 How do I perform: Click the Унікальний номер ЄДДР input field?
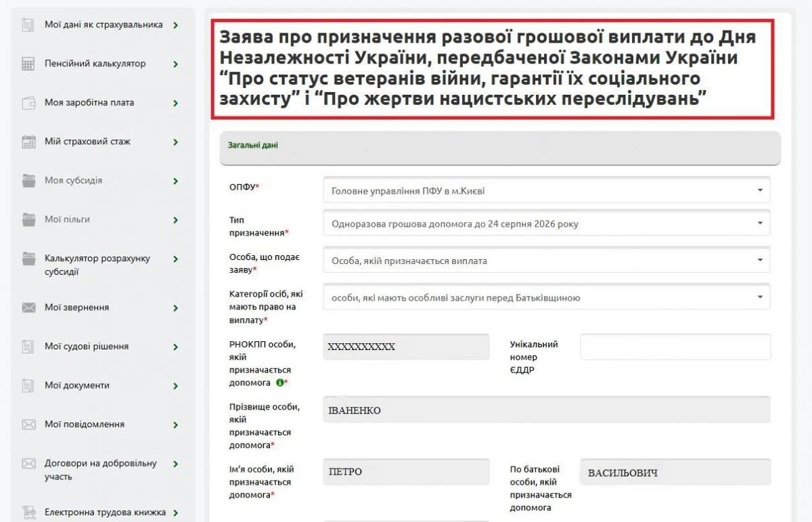coord(675,347)
